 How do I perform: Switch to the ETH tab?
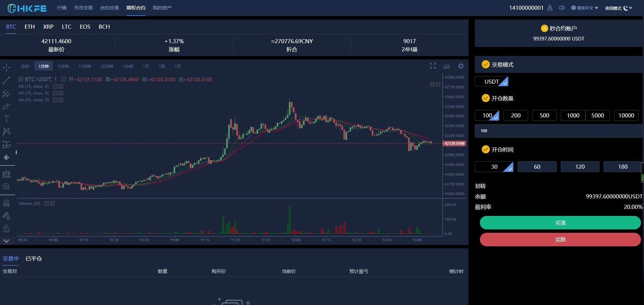point(30,27)
